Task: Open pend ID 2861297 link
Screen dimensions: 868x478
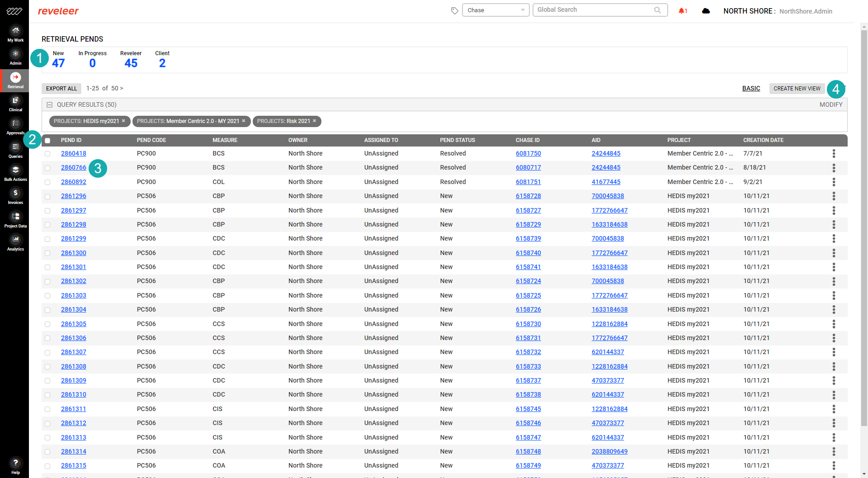Action: 74,210
